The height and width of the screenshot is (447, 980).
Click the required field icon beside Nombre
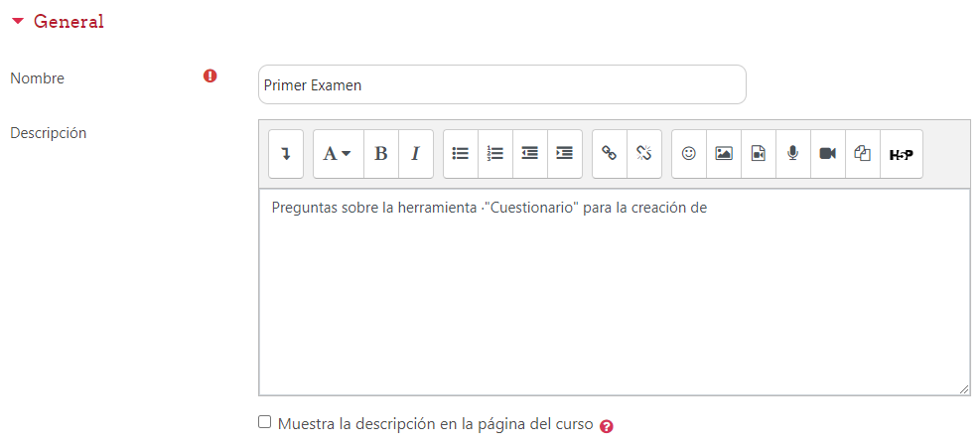[210, 76]
